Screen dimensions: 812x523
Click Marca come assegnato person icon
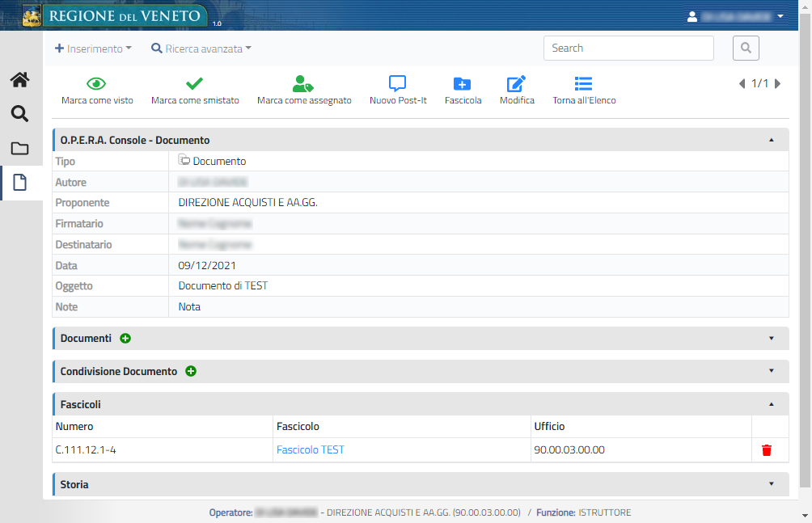pyautogui.click(x=303, y=83)
